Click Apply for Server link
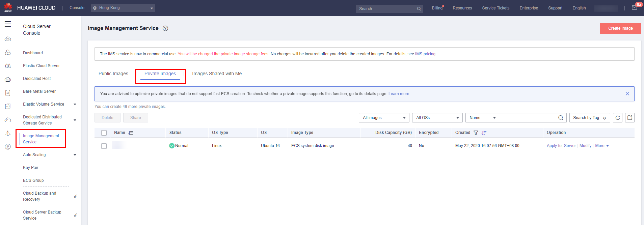The image size is (644, 225). tap(561, 146)
